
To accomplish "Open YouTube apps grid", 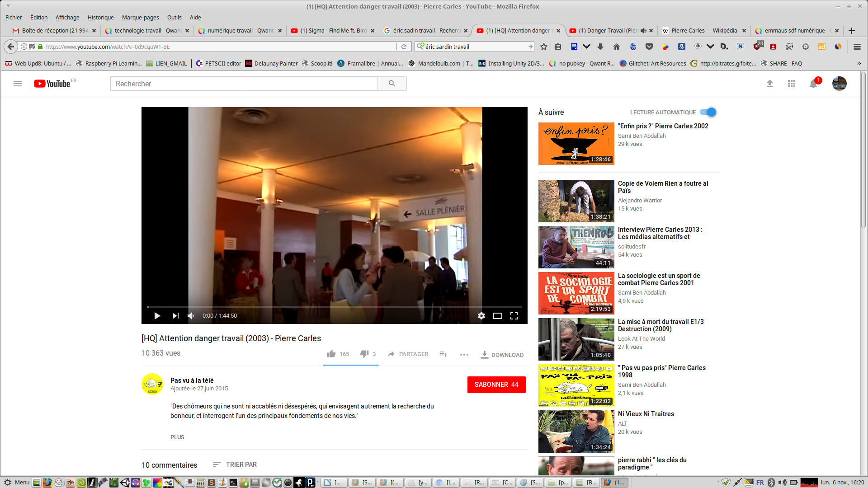I will click(791, 84).
